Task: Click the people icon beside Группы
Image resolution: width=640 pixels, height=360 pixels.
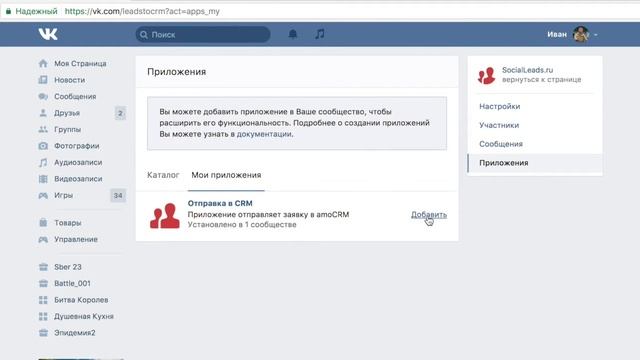Action: click(x=43, y=129)
